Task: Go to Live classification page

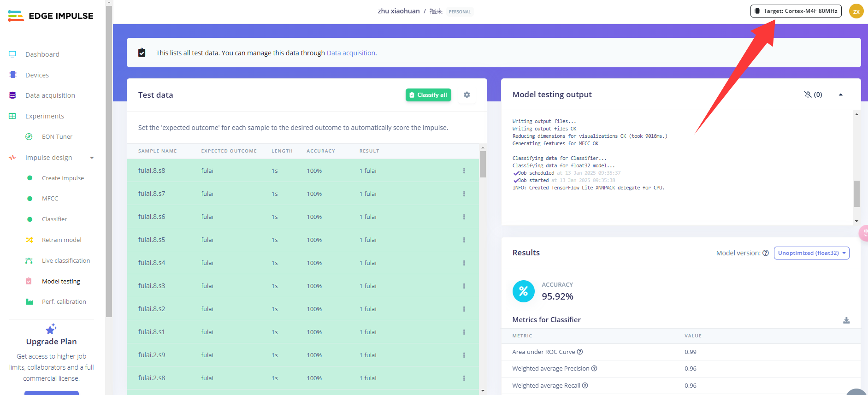Action: coord(65,261)
